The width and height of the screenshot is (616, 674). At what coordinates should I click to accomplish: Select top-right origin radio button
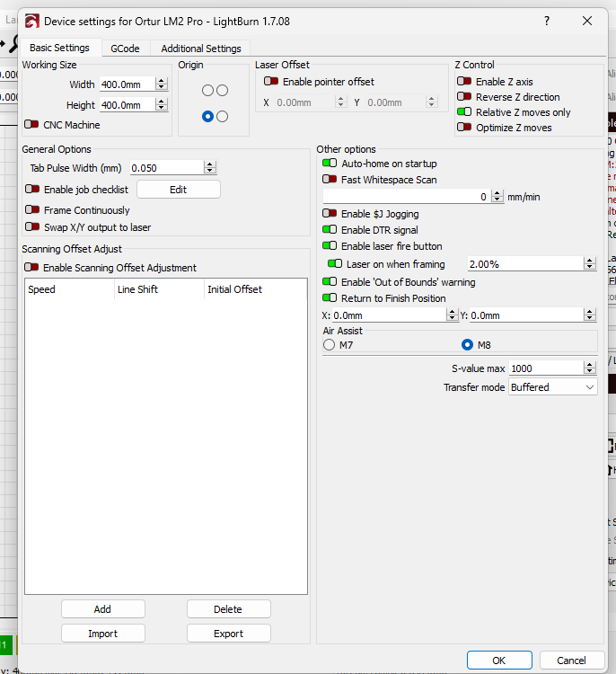(x=222, y=90)
